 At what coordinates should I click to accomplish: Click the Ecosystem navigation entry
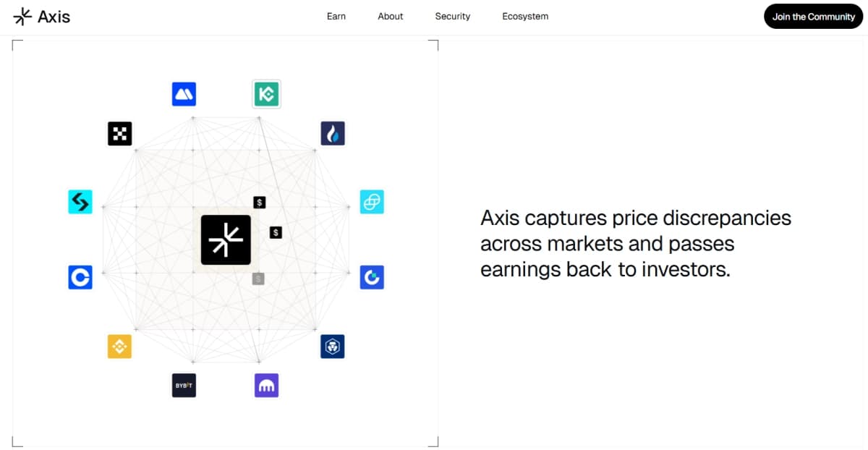(x=525, y=16)
